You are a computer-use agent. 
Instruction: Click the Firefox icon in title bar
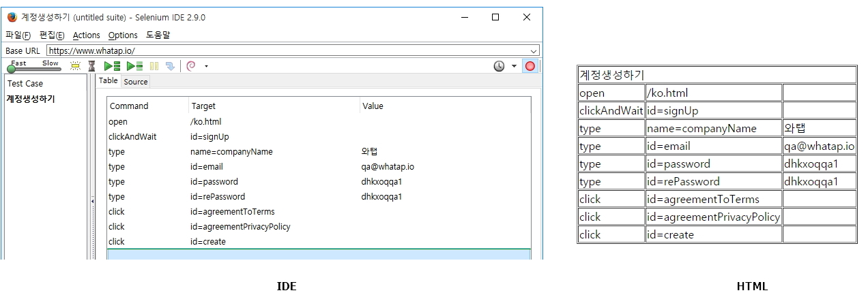[12, 17]
